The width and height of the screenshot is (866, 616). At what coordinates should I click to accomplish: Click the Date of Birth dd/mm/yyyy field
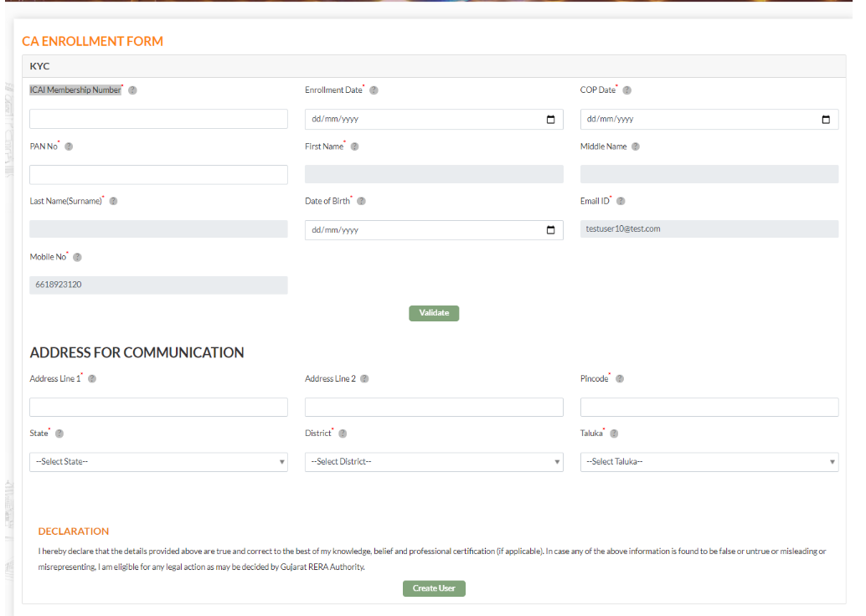coord(434,230)
